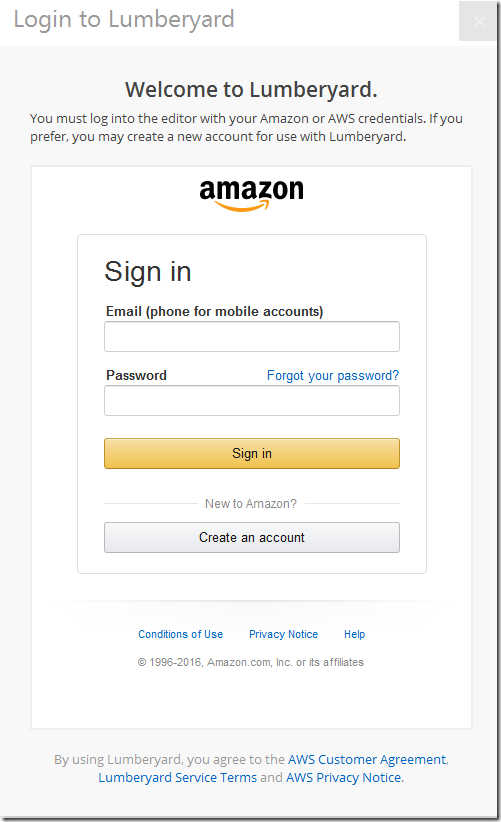
Task: Click the Password label text
Action: [x=136, y=375]
